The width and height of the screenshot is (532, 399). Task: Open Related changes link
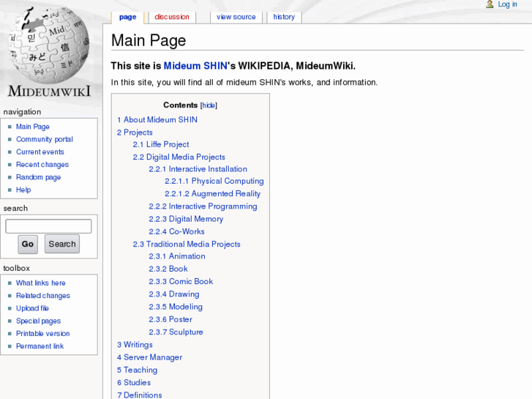click(43, 296)
